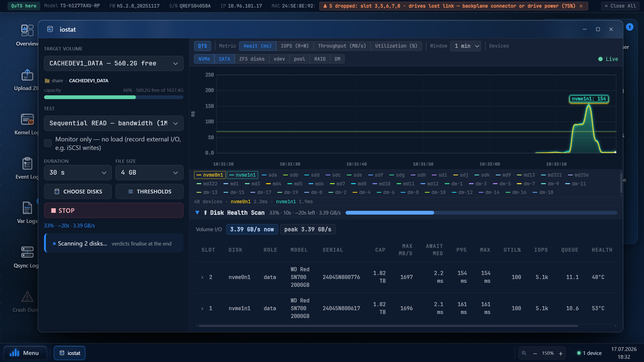Toggle sdb series in chart legend
644x362 pixels.
(291, 175)
